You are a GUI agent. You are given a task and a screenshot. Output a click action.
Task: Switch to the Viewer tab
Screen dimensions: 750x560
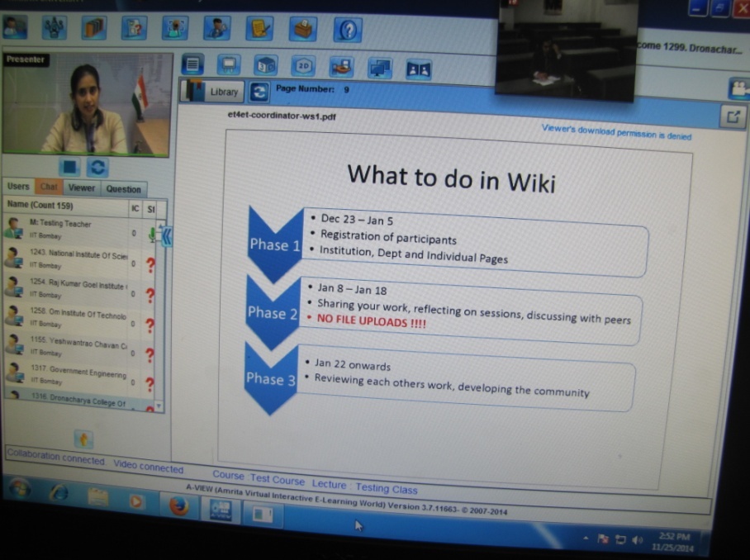tap(82, 188)
